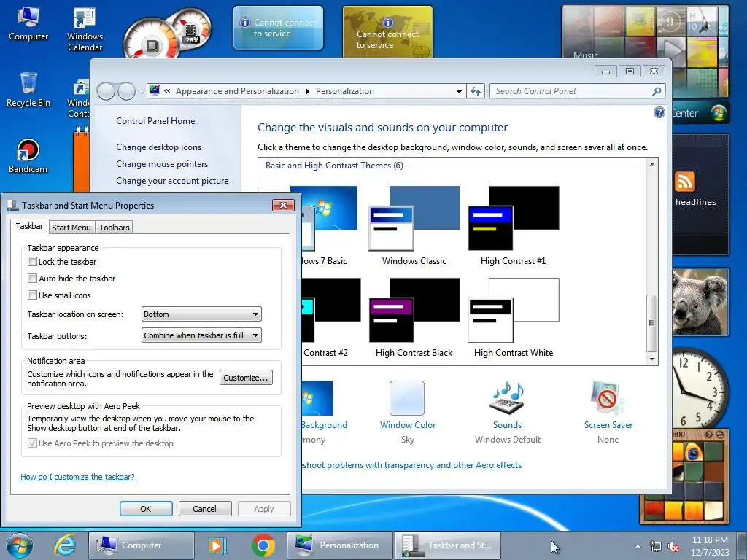Open Personalization help question mark icon
Screen dimensions: 747x560
pos(659,112)
